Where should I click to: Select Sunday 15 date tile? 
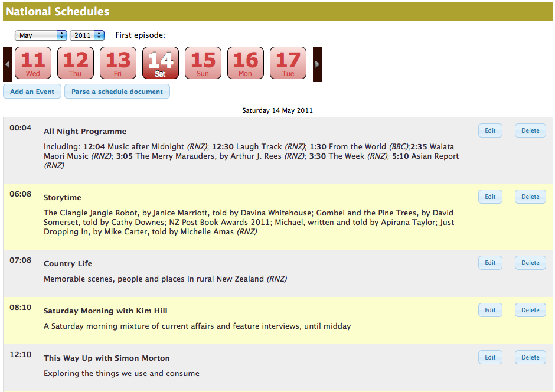(203, 63)
